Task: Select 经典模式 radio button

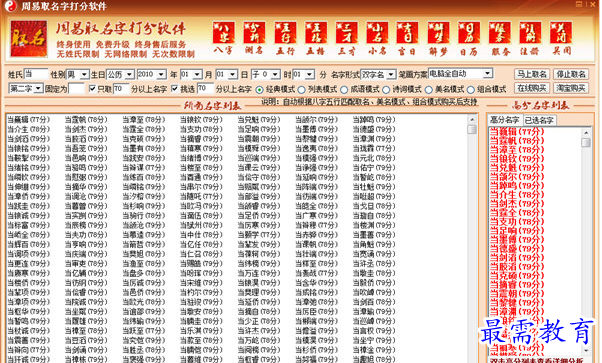Action: click(260, 90)
